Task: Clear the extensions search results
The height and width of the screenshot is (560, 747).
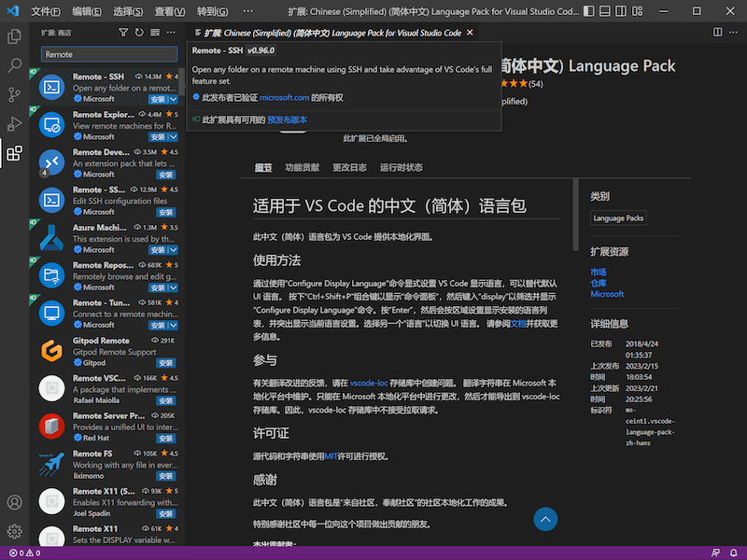Action: pyautogui.click(x=154, y=32)
